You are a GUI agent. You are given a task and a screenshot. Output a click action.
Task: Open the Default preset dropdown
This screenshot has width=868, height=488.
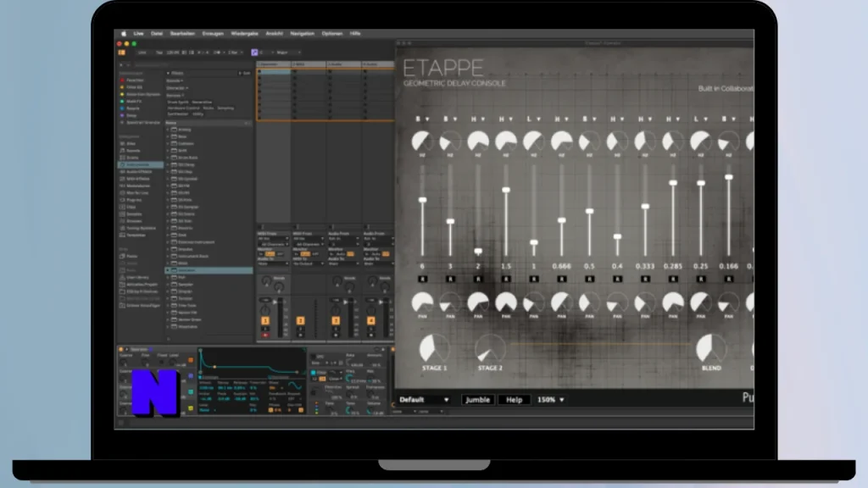(x=424, y=400)
